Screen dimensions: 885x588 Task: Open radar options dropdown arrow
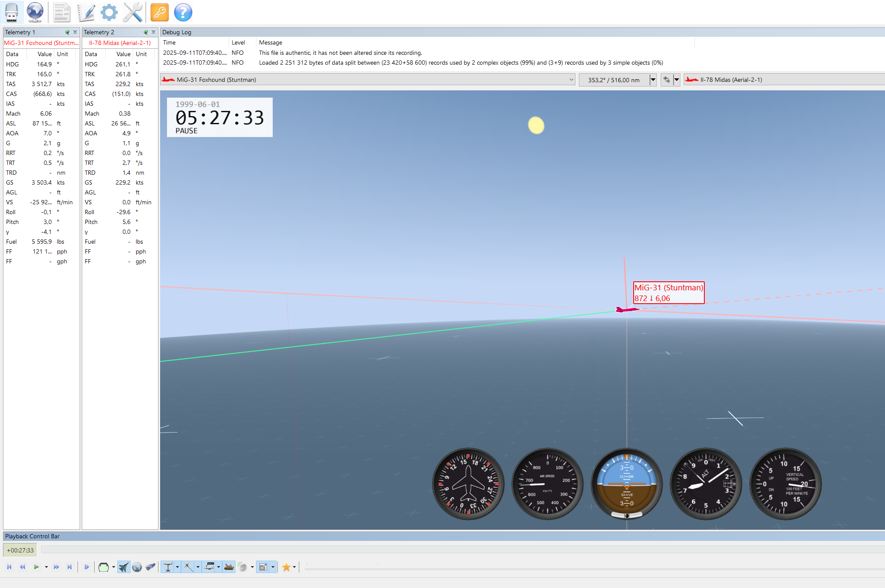(252, 567)
